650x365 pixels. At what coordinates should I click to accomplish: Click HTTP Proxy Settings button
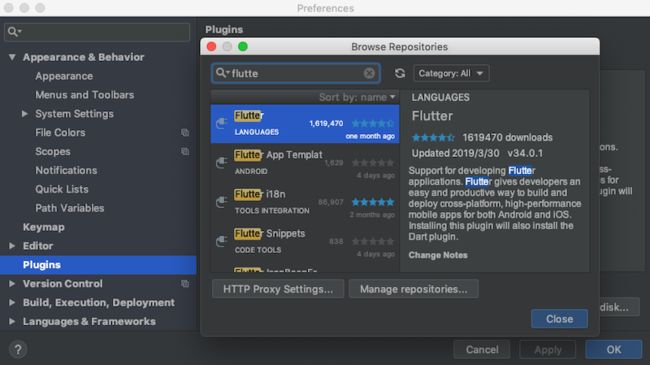[278, 289]
